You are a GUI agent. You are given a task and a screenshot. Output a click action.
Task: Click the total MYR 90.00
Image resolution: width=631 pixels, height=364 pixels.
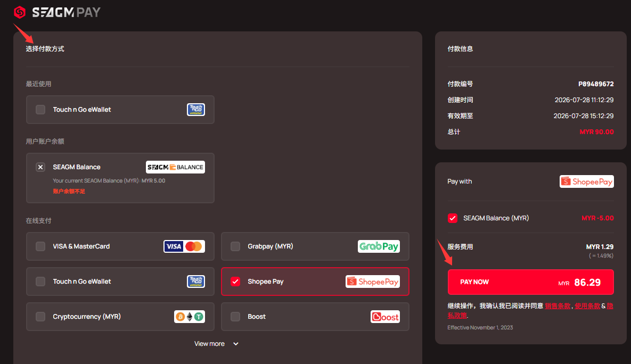tap(597, 132)
